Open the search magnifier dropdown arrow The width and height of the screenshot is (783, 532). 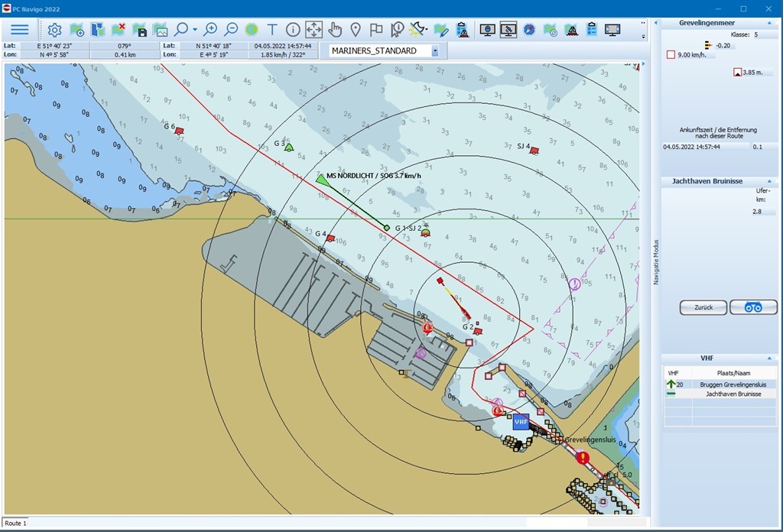click(x=195, y=30)
